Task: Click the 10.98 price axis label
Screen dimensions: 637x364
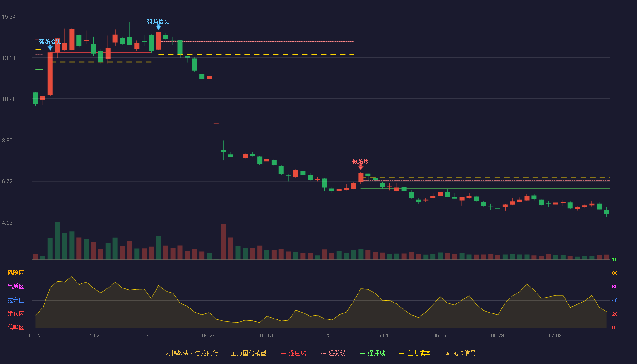Action: (9, 99)
